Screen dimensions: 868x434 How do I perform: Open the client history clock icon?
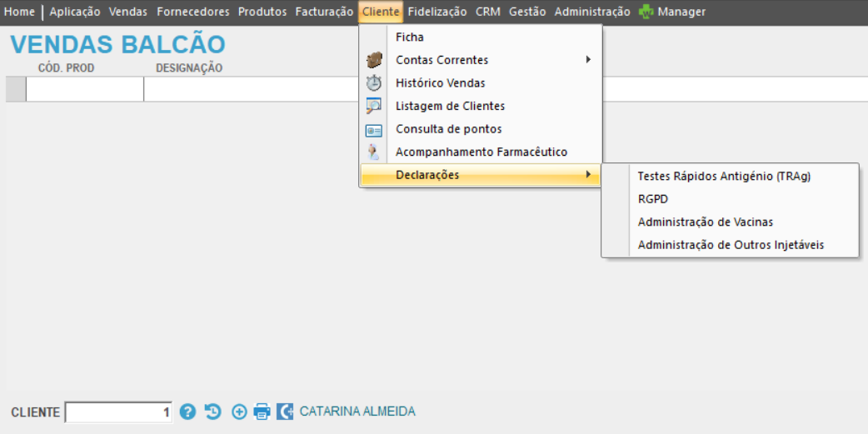click(213, 412)
